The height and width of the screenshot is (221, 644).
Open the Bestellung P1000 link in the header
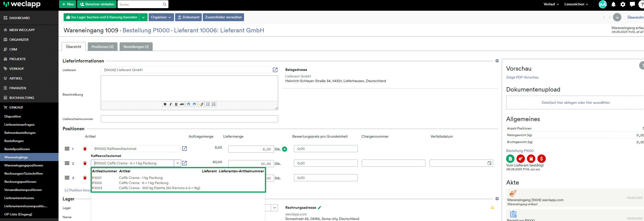[x=146, y=30]
